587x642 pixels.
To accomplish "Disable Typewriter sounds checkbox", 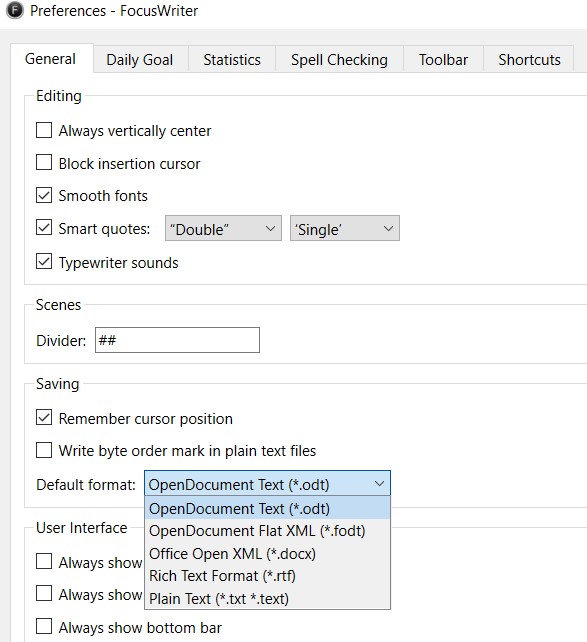I will click(x=44, y=261).
